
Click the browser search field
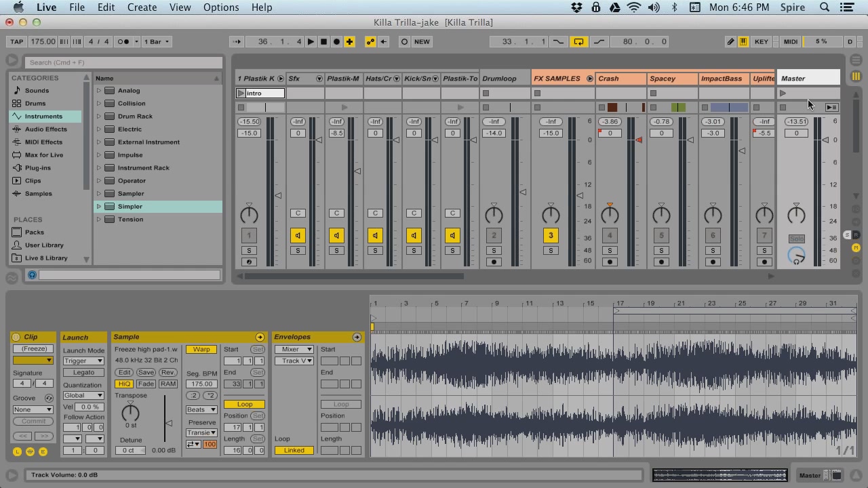(124, 62)
